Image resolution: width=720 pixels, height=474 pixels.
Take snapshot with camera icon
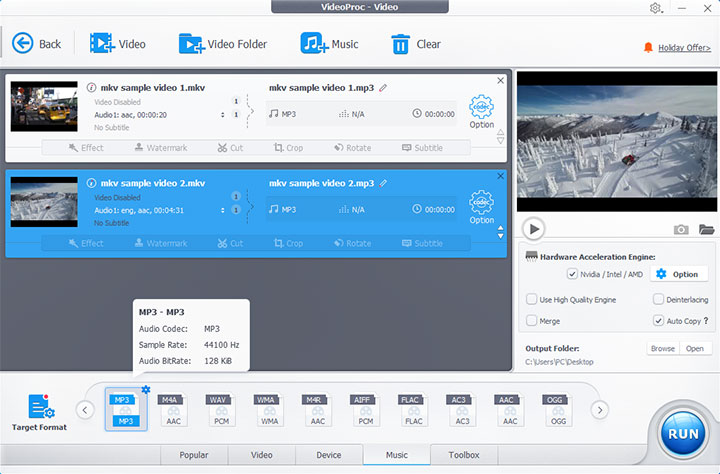pos(681,229)
